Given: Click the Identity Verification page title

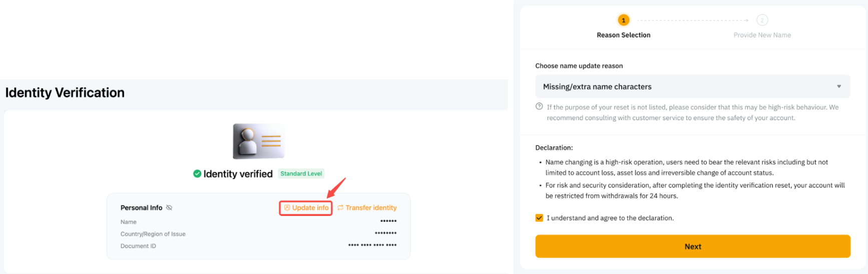Looking at the screenshot, I should (x=65, y=93).
